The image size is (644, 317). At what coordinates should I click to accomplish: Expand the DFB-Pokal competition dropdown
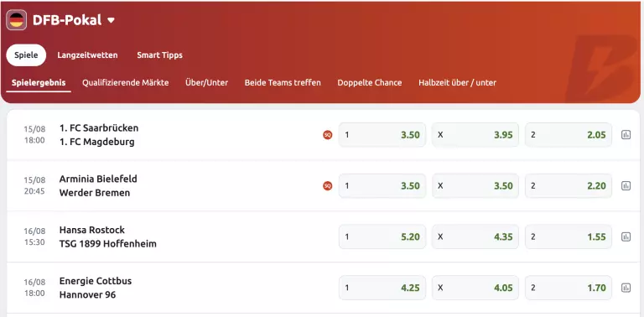pos(111,20)
